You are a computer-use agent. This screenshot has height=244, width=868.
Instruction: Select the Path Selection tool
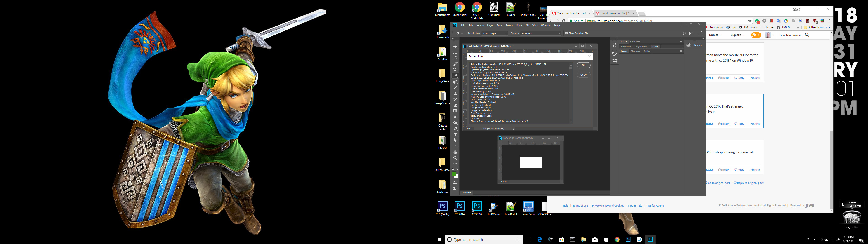click(x=455, y=140)
